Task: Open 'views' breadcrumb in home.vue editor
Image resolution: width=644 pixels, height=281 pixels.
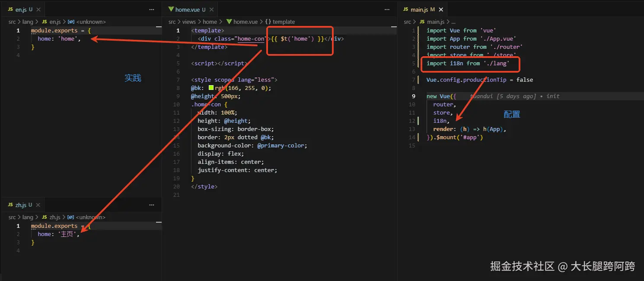Action: click(x=189, y=22)
